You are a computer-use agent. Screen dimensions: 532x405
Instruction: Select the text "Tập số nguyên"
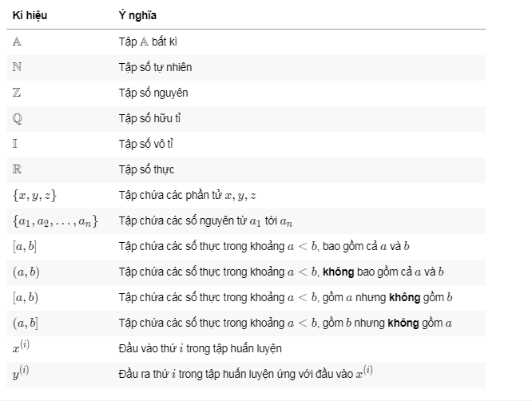point(153,93)
